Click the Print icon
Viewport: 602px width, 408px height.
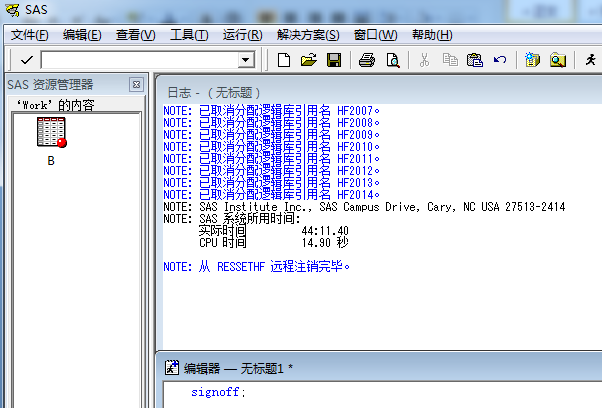pyautogui.click(x=367, y=60)
